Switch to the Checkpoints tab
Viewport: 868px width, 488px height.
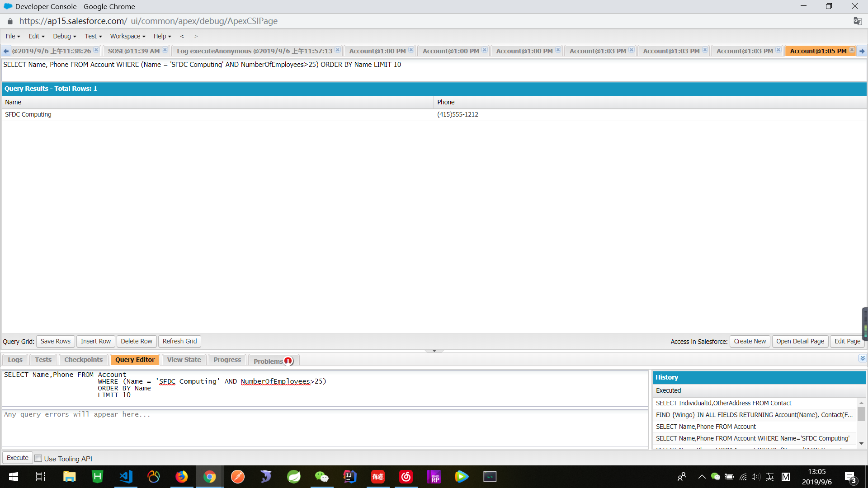[83, 359]
